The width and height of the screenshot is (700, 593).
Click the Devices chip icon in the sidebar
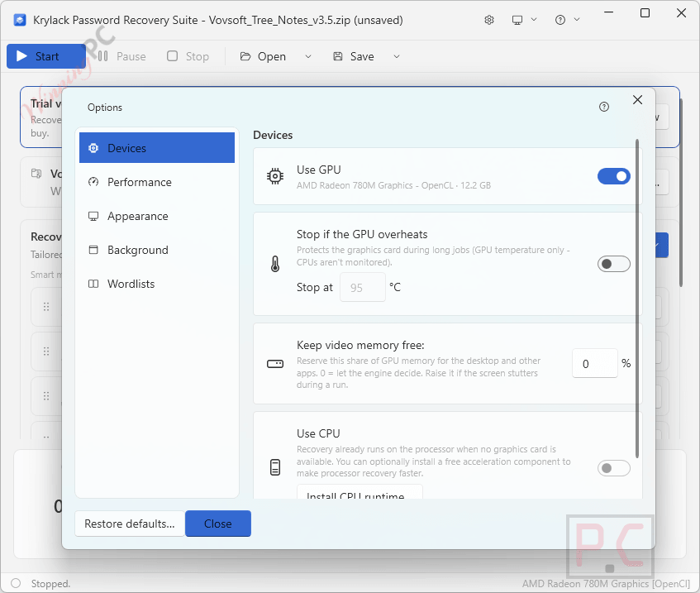coord(93,148)
